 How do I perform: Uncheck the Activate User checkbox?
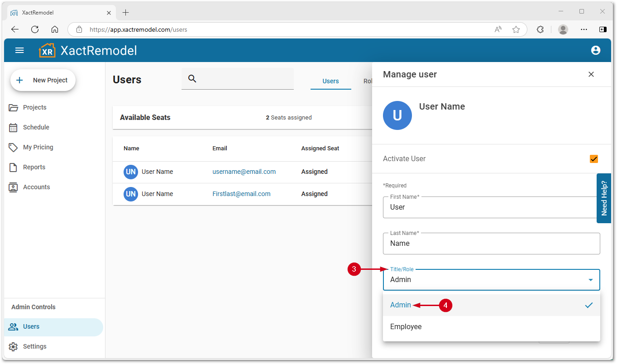pyautogui.click(x=593, y=159)
